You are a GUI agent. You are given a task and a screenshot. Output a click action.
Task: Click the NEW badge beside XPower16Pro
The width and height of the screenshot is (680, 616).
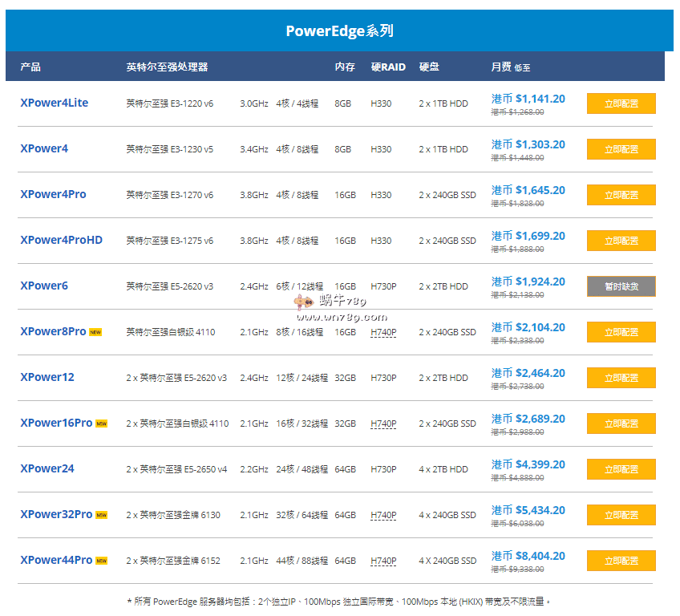[x=101, y=423]
